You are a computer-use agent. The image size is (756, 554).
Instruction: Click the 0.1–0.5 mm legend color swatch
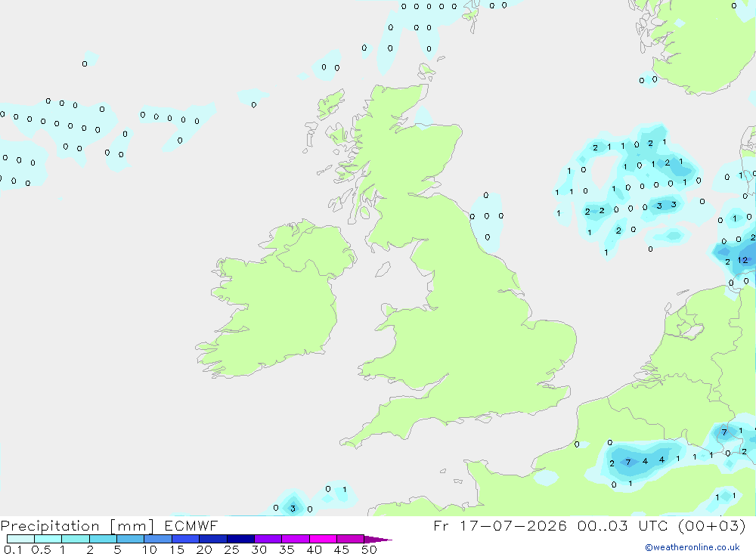pyautogui.click(x=20, y=539)
